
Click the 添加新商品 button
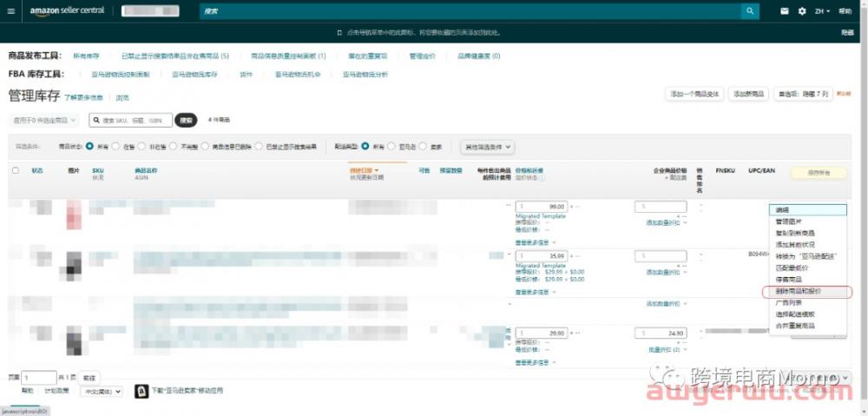pos(748,94)
